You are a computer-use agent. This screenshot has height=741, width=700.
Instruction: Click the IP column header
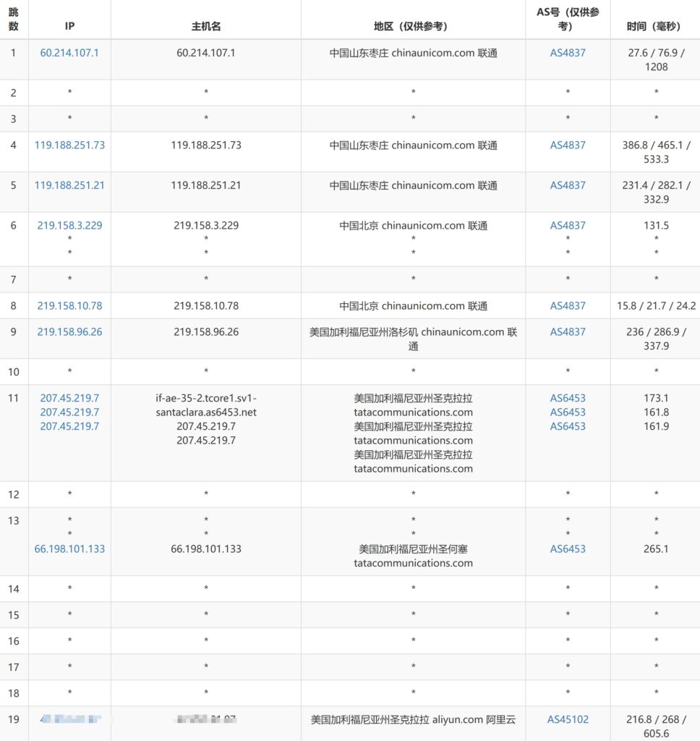click(69, 26)
